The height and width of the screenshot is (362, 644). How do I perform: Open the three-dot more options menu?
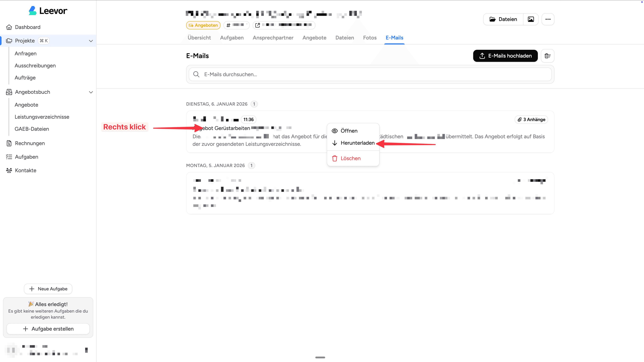[x=548, y=19]
